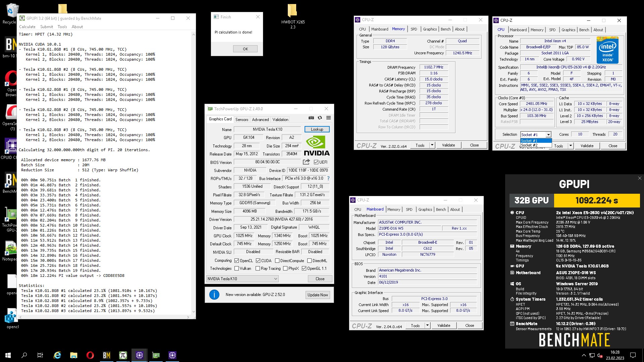The image size is (644, 362).
Task: Open Opera browser from taskbar
Action: (90, 355)
